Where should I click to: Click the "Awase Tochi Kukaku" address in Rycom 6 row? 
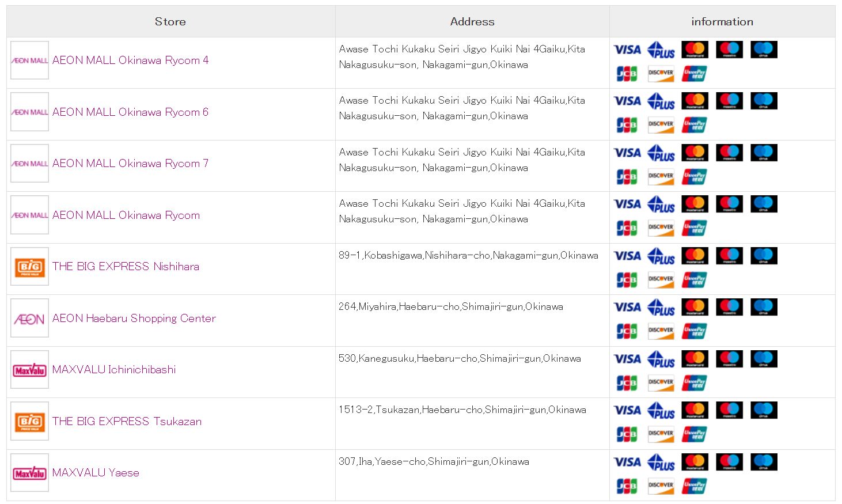(462, 108)
